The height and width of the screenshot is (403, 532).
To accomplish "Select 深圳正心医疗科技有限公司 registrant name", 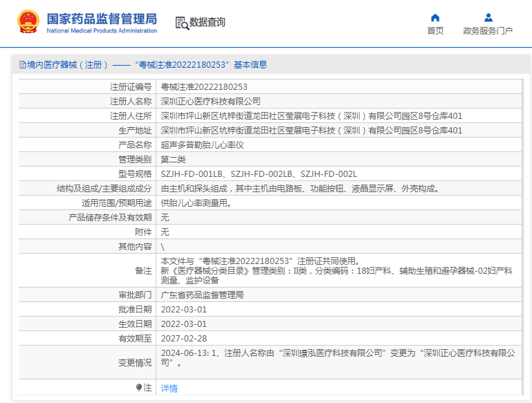I will coord(210,102).
